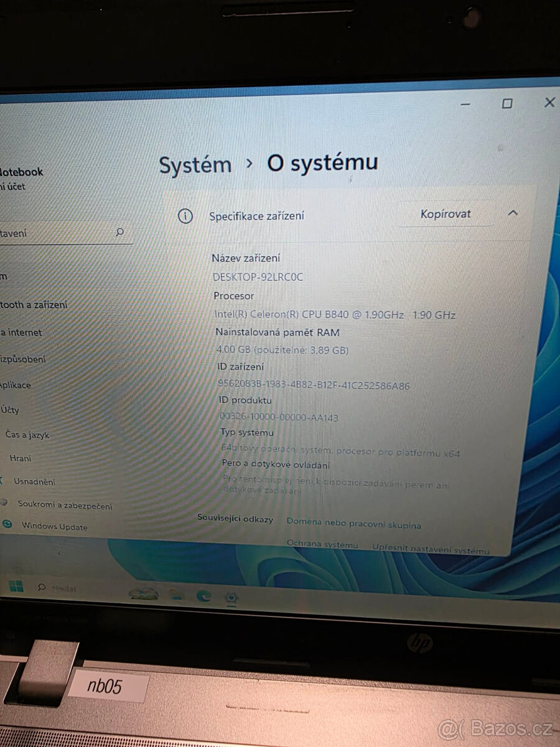Image resolution: width=560 pixels, height=747 pixels.
Task: Click the magnifier icon in settings search box
Action: tap(121, 232)
